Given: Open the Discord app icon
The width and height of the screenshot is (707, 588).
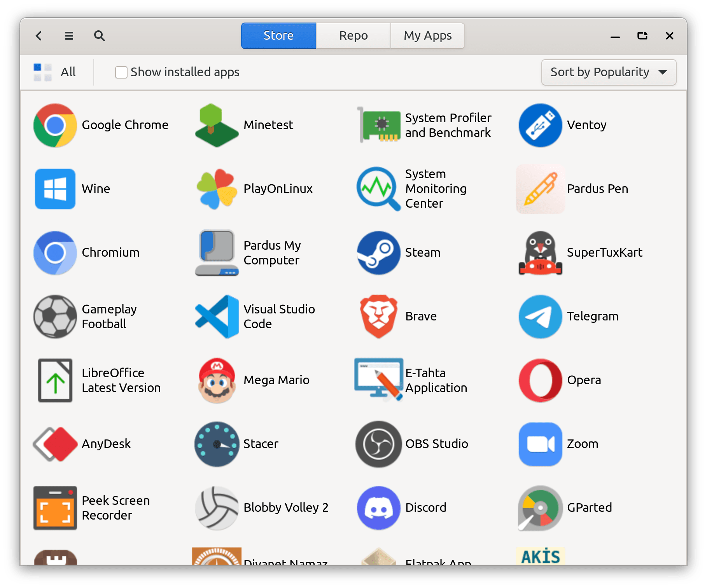Looking at the screenshot, I should 378,508.
